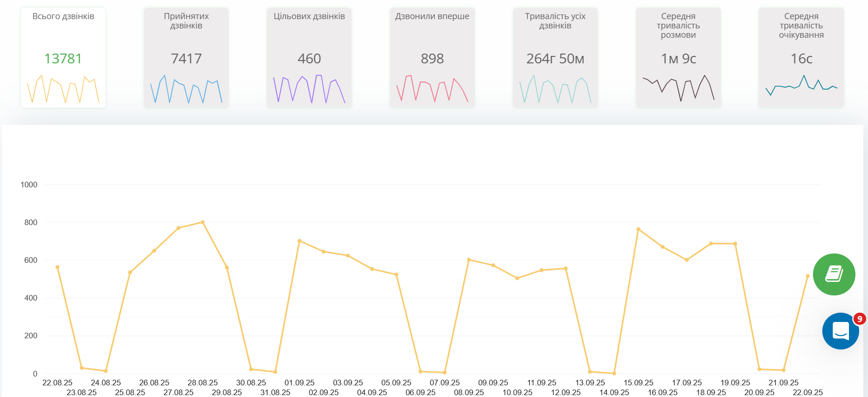Select the 'Прийнятих дзвінків' 7417 card

186,58
